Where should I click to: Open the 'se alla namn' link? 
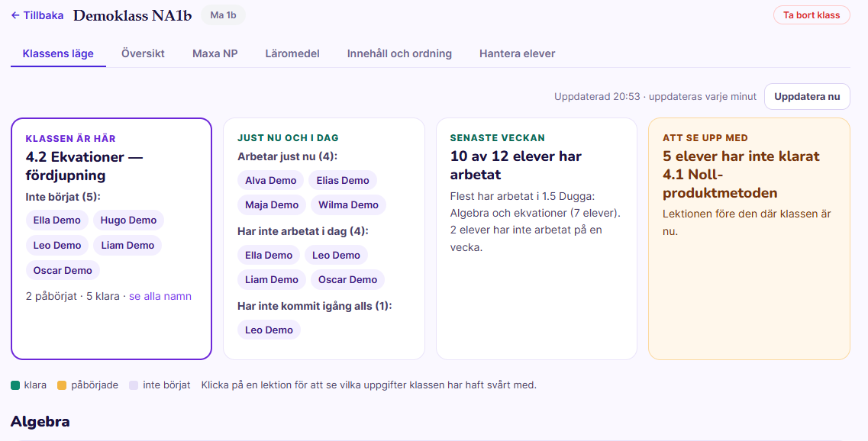[x=160, y=296]
